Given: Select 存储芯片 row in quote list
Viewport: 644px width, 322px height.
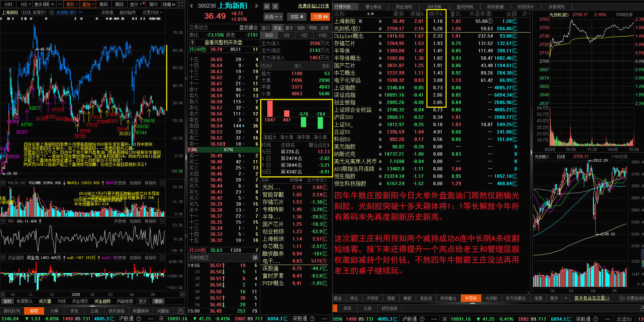Looking at the screenshot, I should [431, 43].
